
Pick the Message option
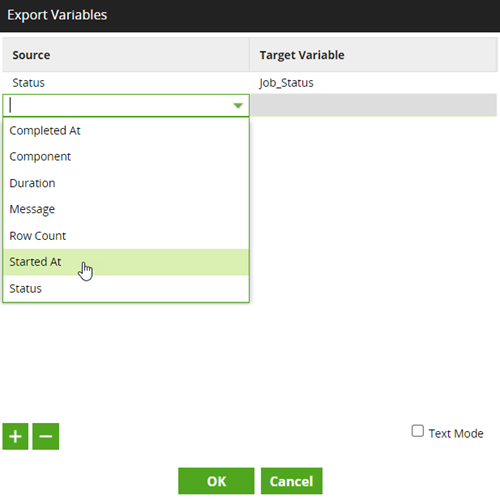pyautogui.click(x=126, y=209)
